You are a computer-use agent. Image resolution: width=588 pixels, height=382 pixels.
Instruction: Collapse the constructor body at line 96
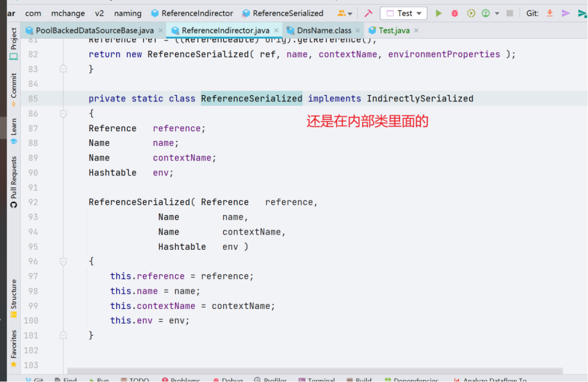[x=63, y=262]
